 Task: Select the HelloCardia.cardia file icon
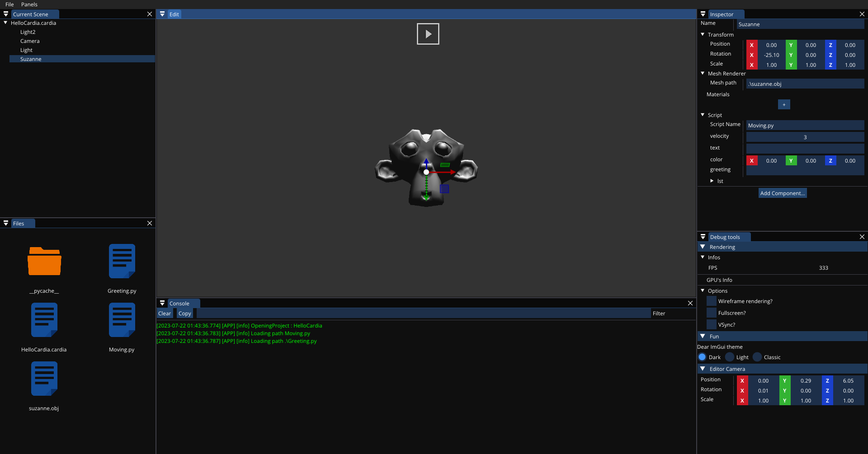pyautogui.click(x=44, y=320)
